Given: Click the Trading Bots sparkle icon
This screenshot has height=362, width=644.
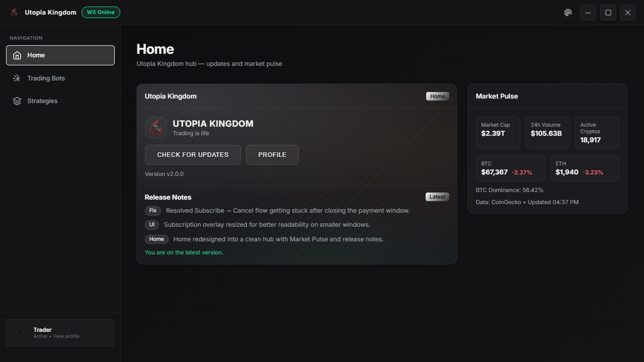Looking at the screenshot, I should click(x=17, y=78).
